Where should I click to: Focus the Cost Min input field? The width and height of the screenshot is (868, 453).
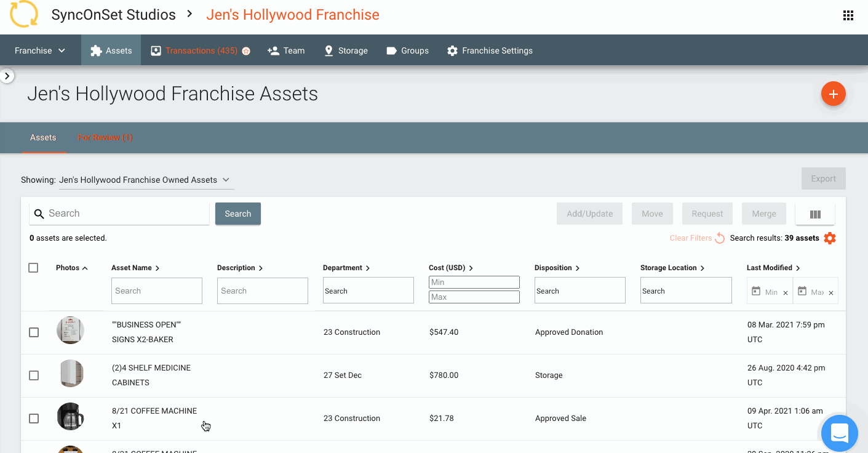[x=474, y=282]
